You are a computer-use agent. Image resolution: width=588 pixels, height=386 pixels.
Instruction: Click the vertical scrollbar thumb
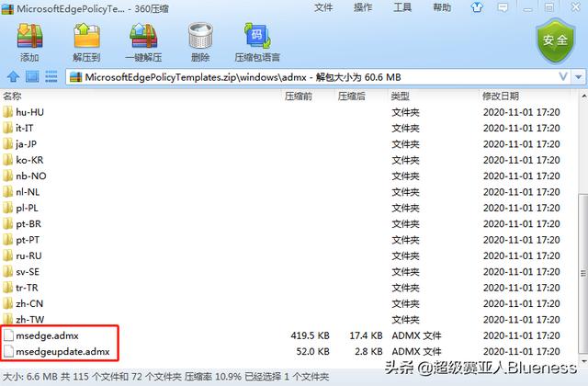pos(583,273)
